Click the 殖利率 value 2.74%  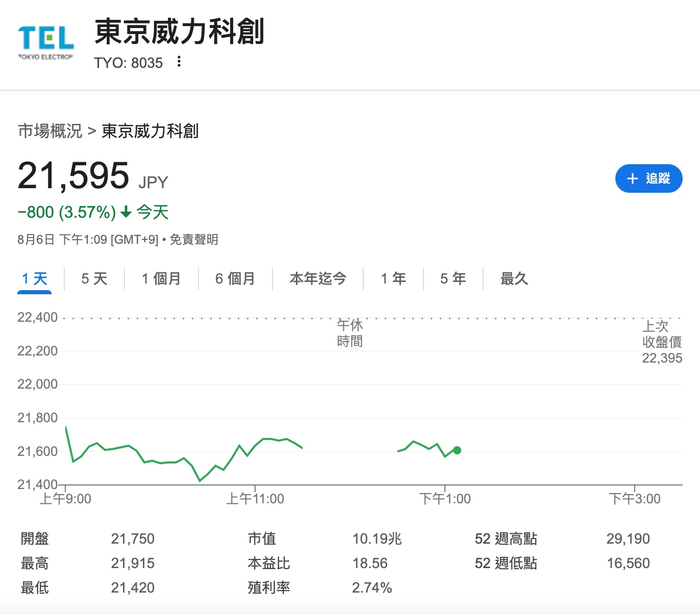(372, 588)
